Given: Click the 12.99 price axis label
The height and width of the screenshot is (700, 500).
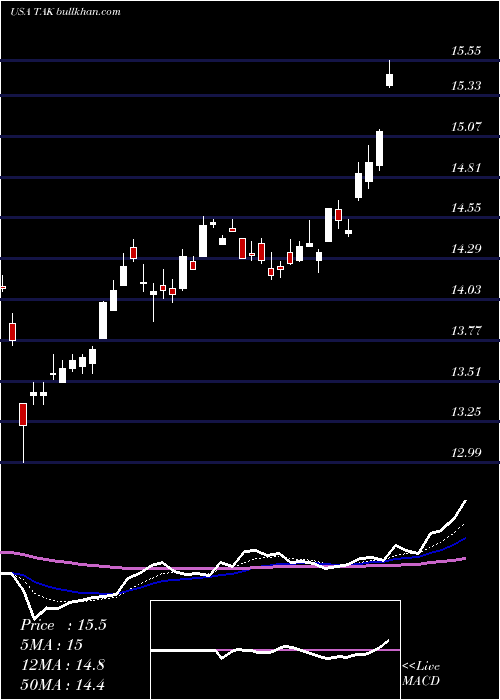Looking at the screenshot, I should pos(466,453).
